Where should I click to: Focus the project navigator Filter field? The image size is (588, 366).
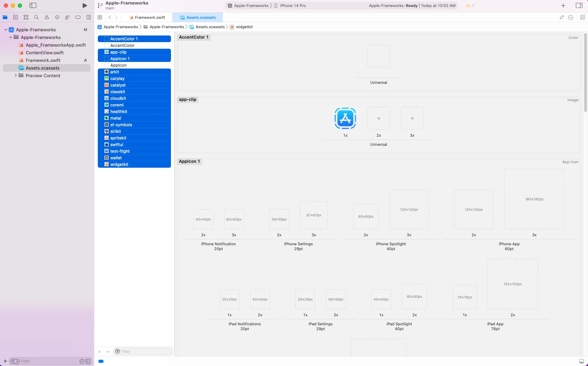tap(50, 361)
